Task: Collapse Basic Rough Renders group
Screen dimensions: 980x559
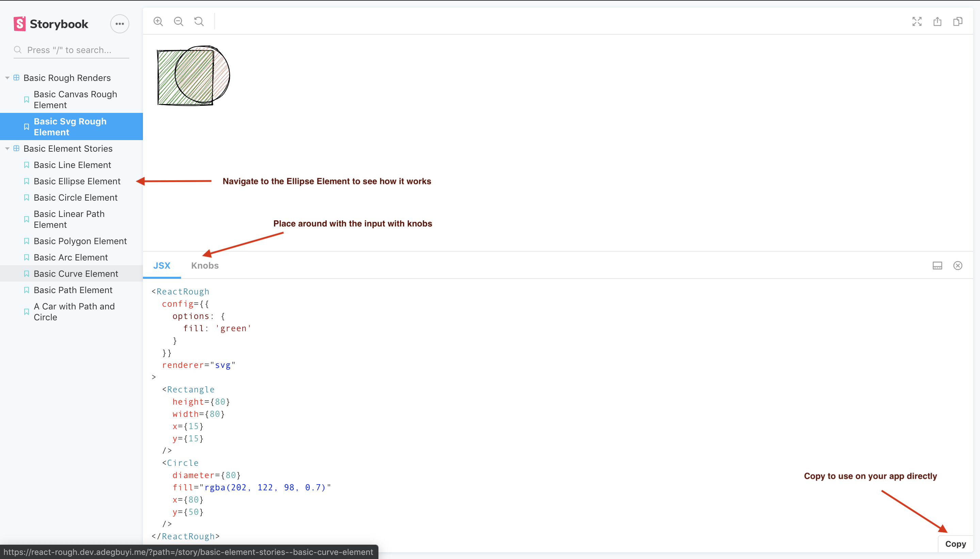Action: [7, 78]
